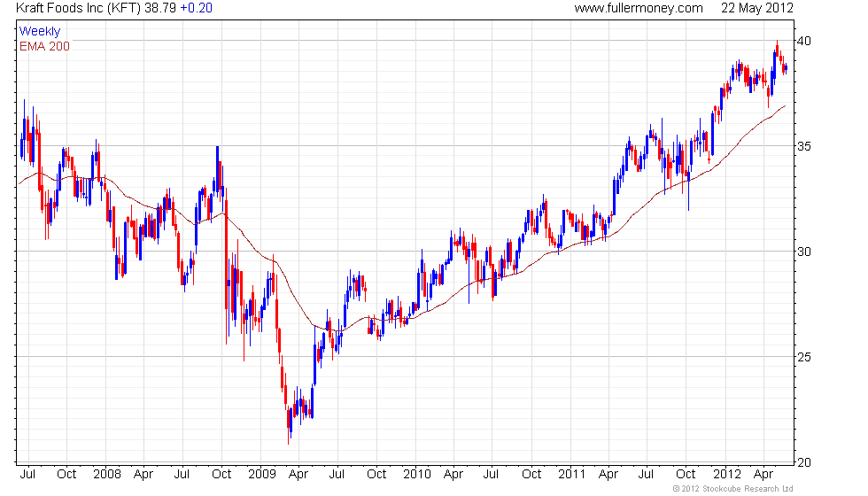Select the 2012 label on the time axis

point(727,475)
